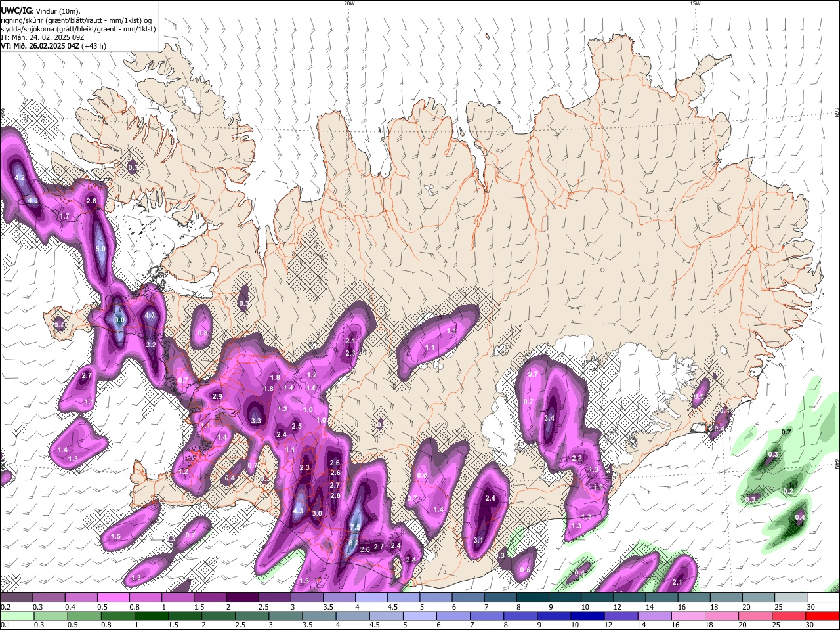This screenshot has height=630, width=840.
Task: Select the '2.9' precipitation value on the map
Action: coord(217,397)
